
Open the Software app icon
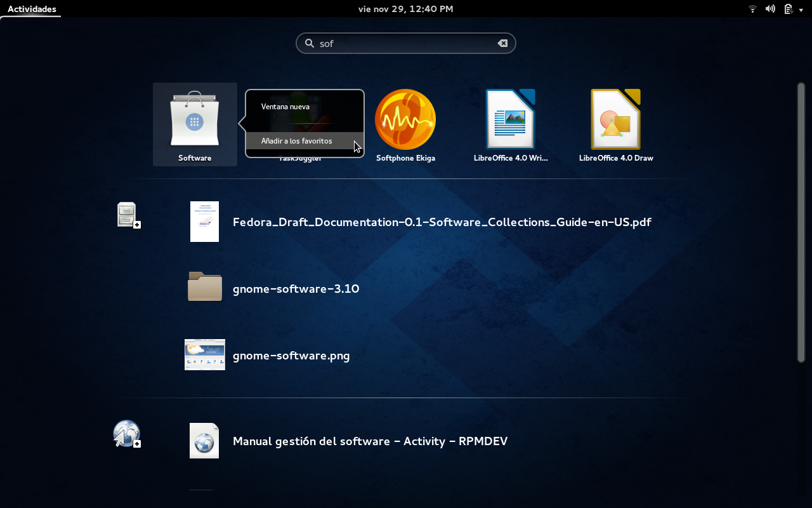click(x=195, y=119)
